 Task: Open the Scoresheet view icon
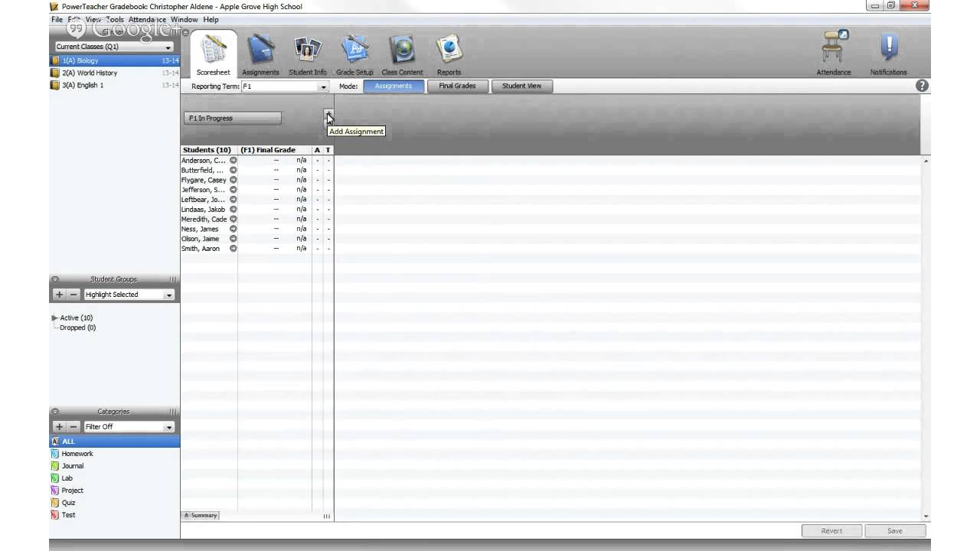(x=213, y=55)
